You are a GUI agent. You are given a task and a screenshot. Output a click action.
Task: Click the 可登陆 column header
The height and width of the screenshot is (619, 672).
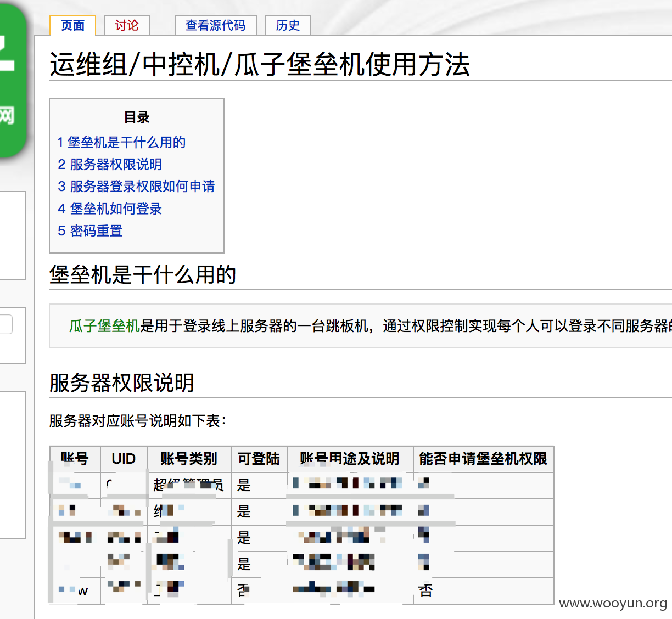pyautogui.click(x=259, y=459)
